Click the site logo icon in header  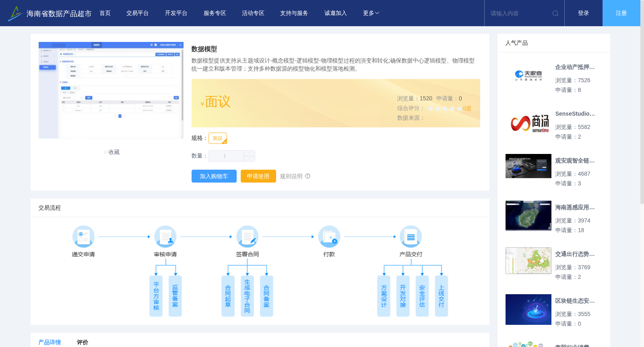tap(15, 13)
